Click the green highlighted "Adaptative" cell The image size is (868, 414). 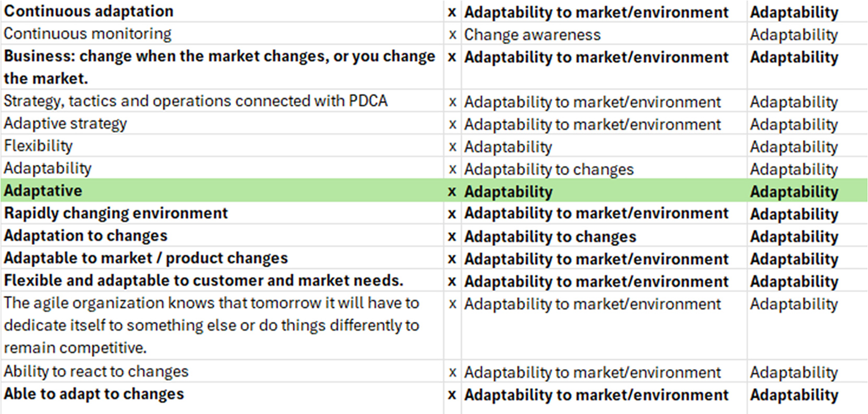click(x=43, y=191)
